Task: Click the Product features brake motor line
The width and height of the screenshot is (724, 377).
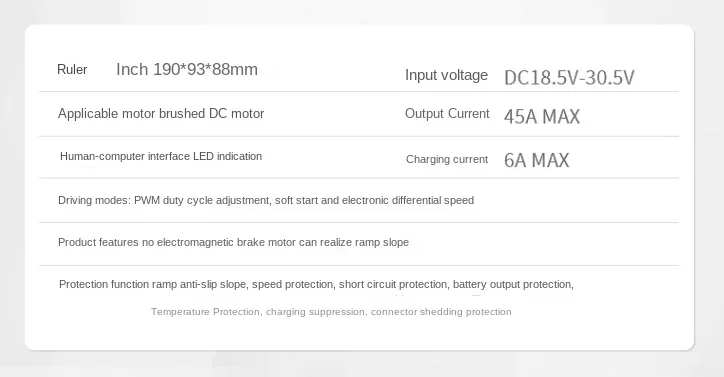Action: click(233, 243)
